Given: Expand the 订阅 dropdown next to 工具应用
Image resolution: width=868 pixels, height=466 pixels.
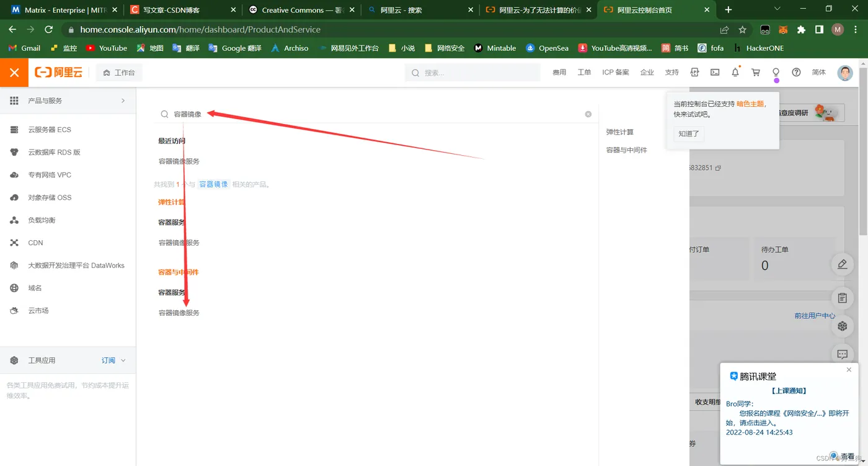Looking at the screenshot, I should [x=113, y=361].
